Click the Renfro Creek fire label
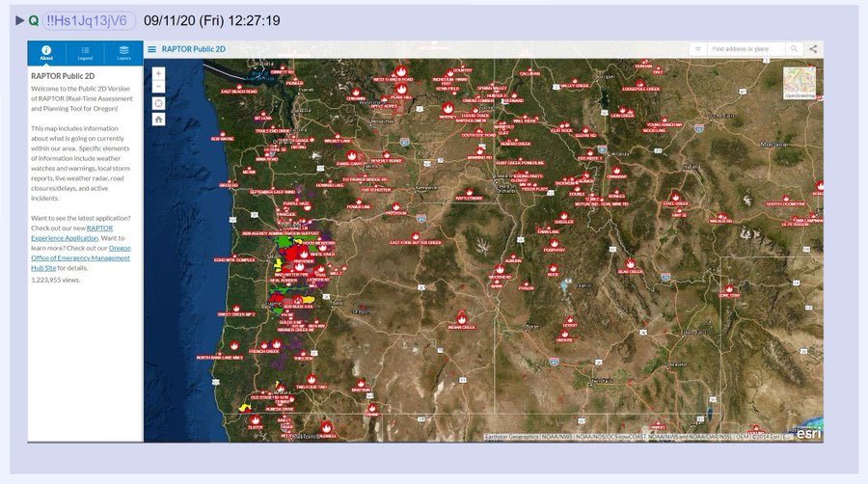 [515, 144]
